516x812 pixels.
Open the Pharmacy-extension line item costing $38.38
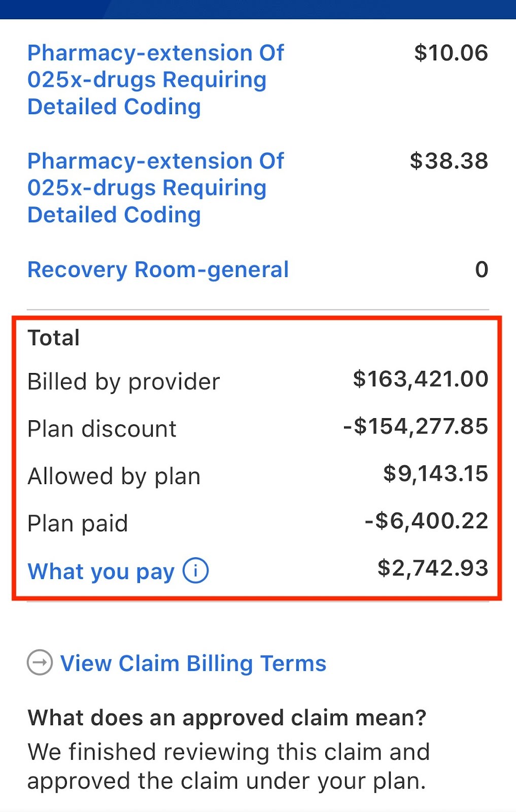(x=156, y=188)
